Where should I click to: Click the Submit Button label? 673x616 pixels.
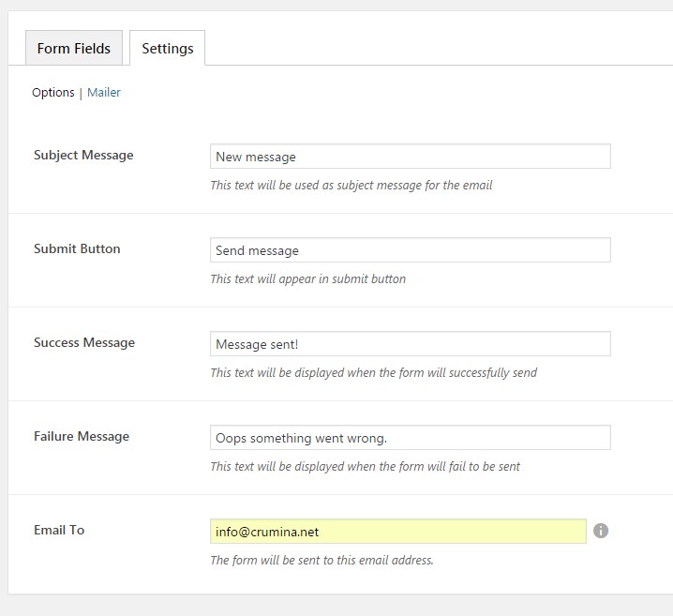tap(77, 249)
